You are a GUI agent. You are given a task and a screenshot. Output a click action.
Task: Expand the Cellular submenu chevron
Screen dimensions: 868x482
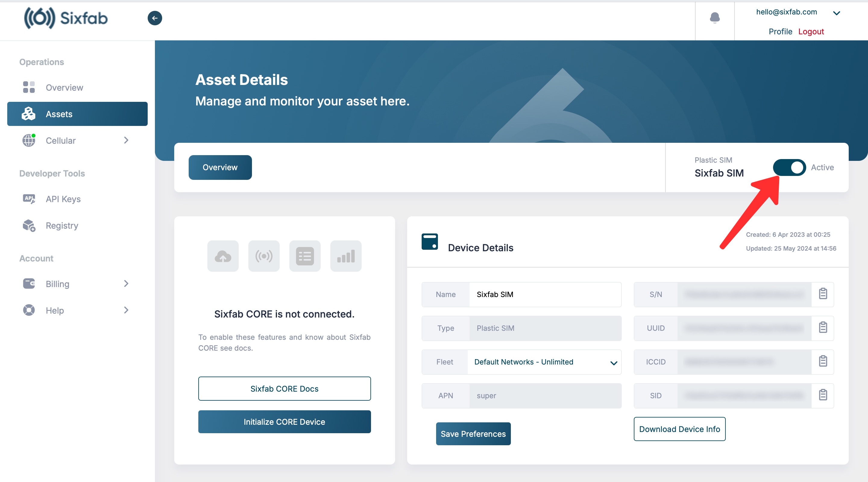coord(126,140)
